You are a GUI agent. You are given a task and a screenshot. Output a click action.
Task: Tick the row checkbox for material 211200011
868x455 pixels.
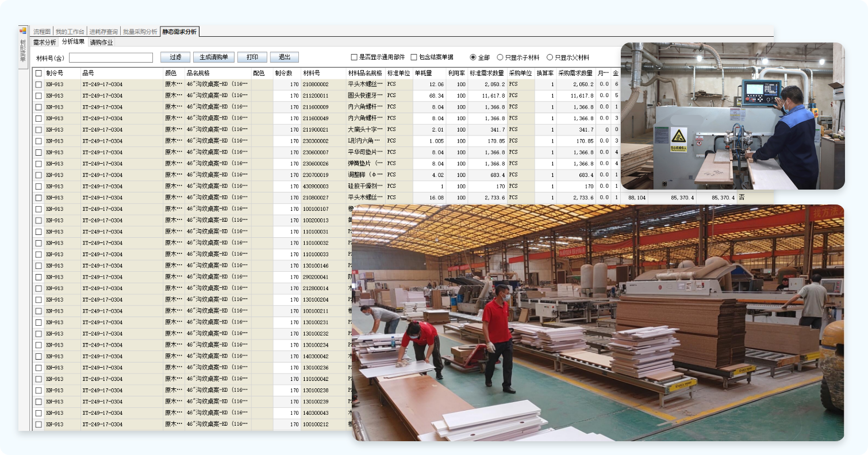tap(39, 96)
